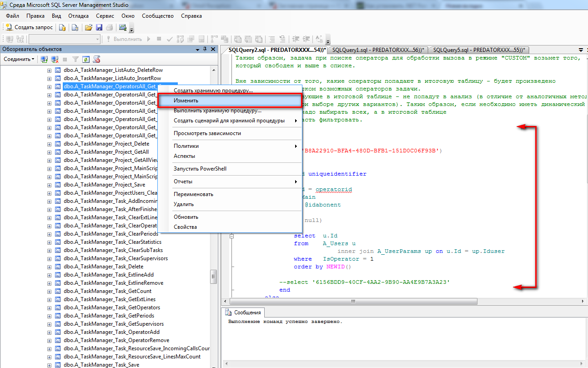
Task: Click the Создать запрос toolbar button
Action: click(30, 27)
